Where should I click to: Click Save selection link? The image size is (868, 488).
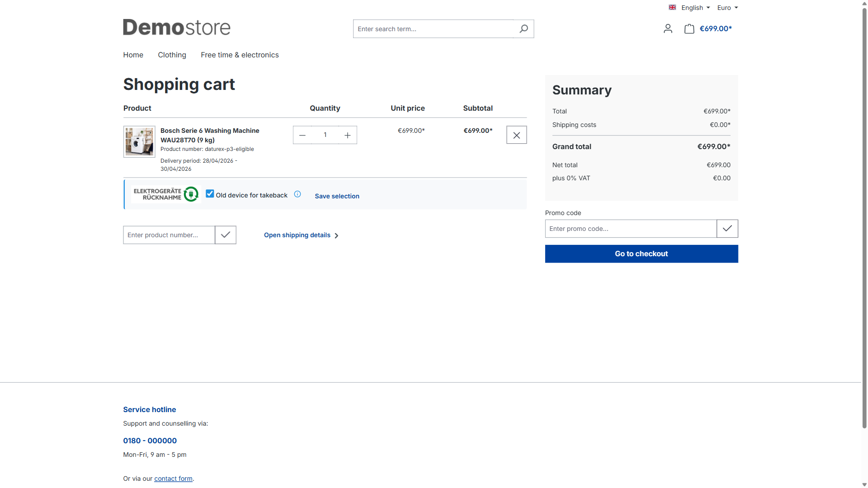[337, 196]
